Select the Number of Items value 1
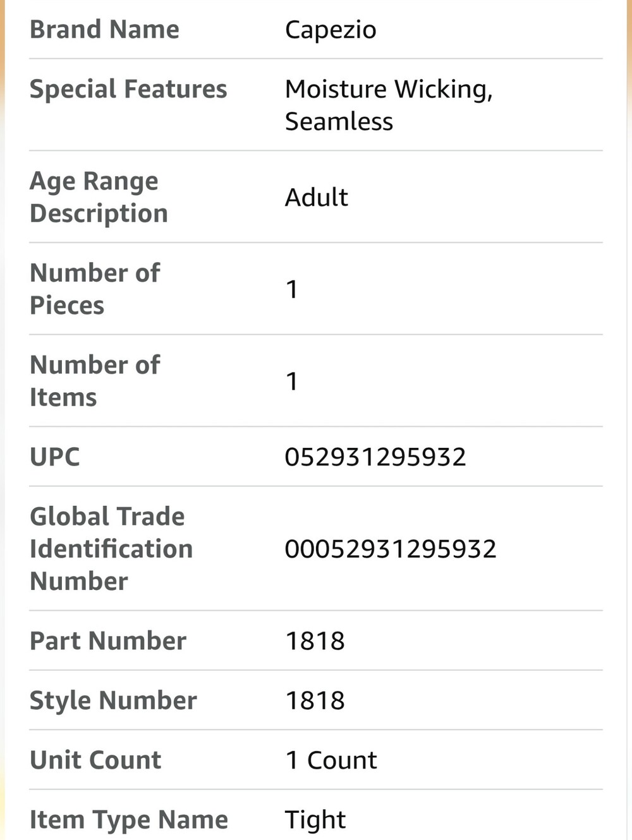 (x=291, y=381)
